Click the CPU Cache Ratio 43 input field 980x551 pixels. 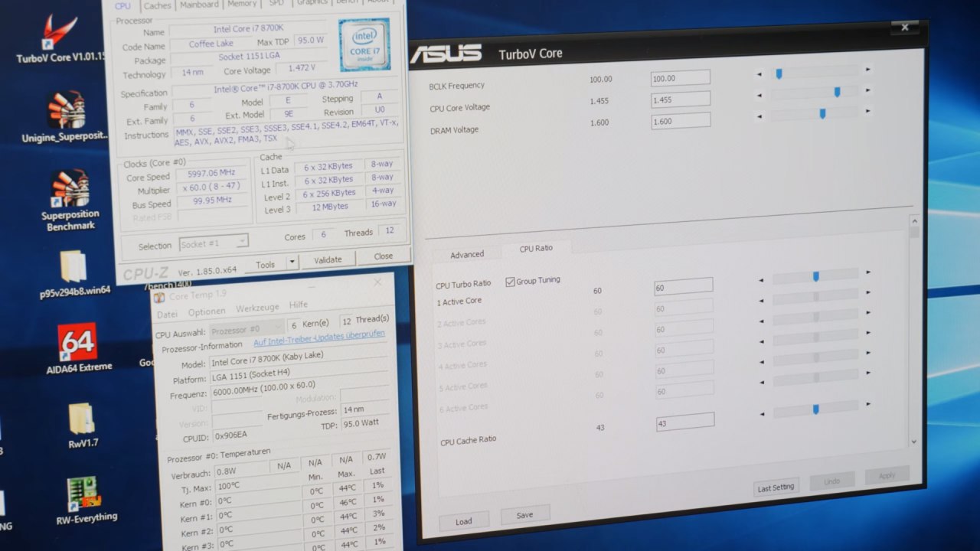coord(685,422)
